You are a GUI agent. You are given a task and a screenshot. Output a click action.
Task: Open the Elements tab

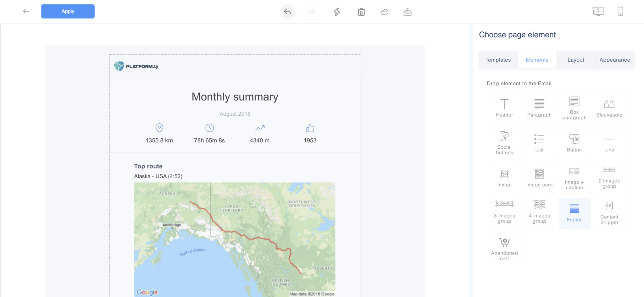(537, 60)
